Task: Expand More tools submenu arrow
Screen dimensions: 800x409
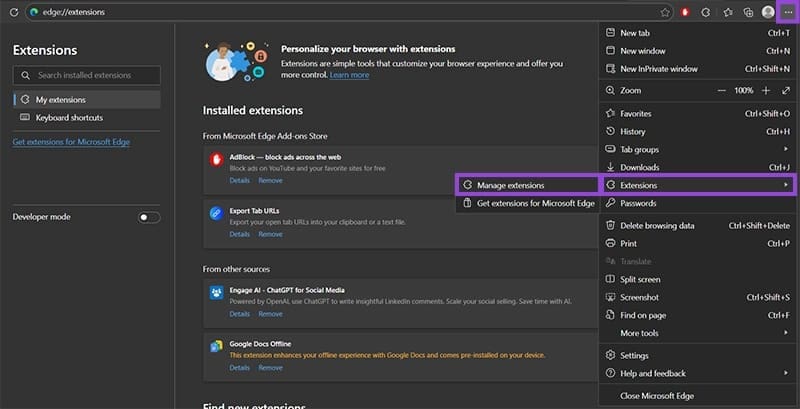Action: (x=786, y=333)
